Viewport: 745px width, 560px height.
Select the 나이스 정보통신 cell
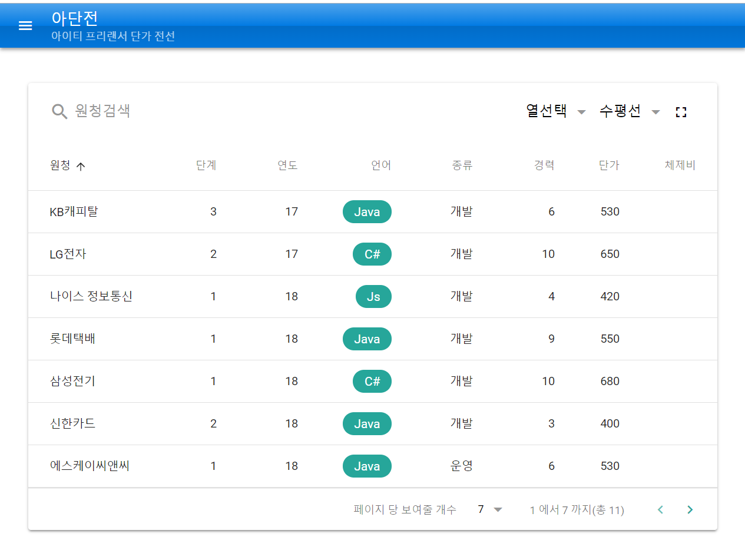pos(91,297)
